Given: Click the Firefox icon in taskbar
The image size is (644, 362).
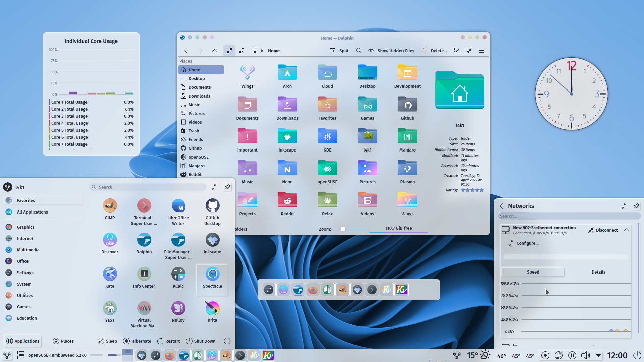Looking at the screenshot, I should 169,355.
